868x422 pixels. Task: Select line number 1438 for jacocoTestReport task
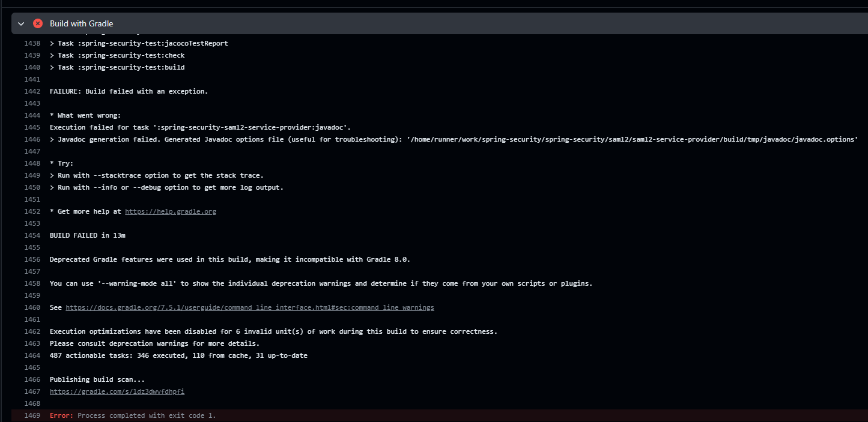tap(32, 43)
